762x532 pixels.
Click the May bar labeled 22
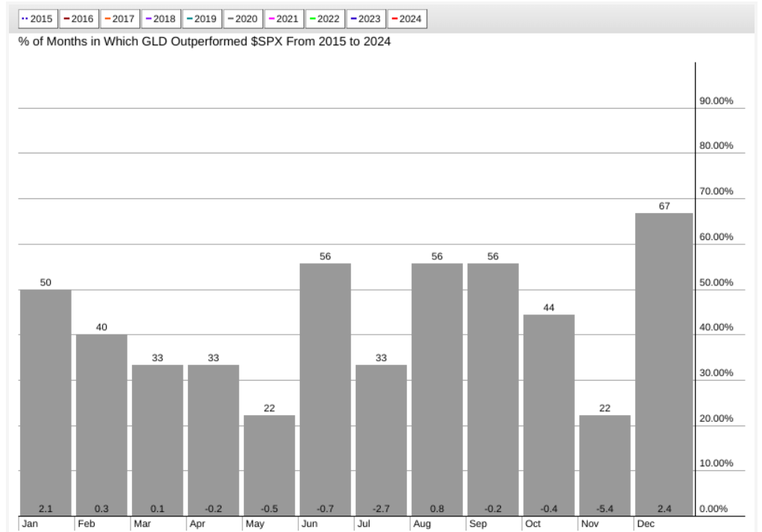click(269, 466)
